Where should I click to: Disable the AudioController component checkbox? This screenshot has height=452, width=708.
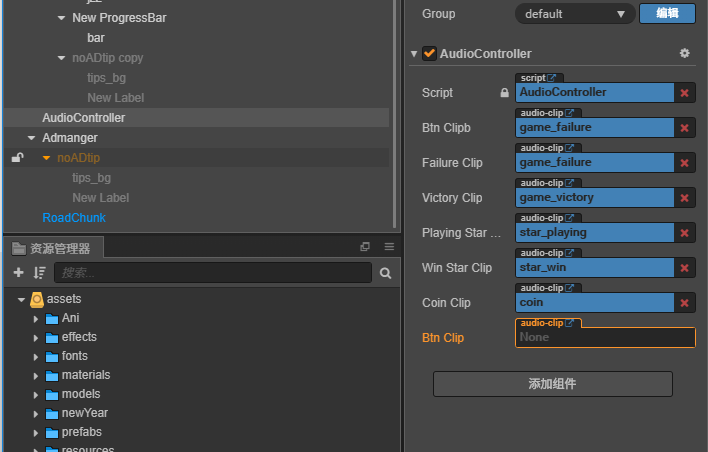(x=429, y=53)
